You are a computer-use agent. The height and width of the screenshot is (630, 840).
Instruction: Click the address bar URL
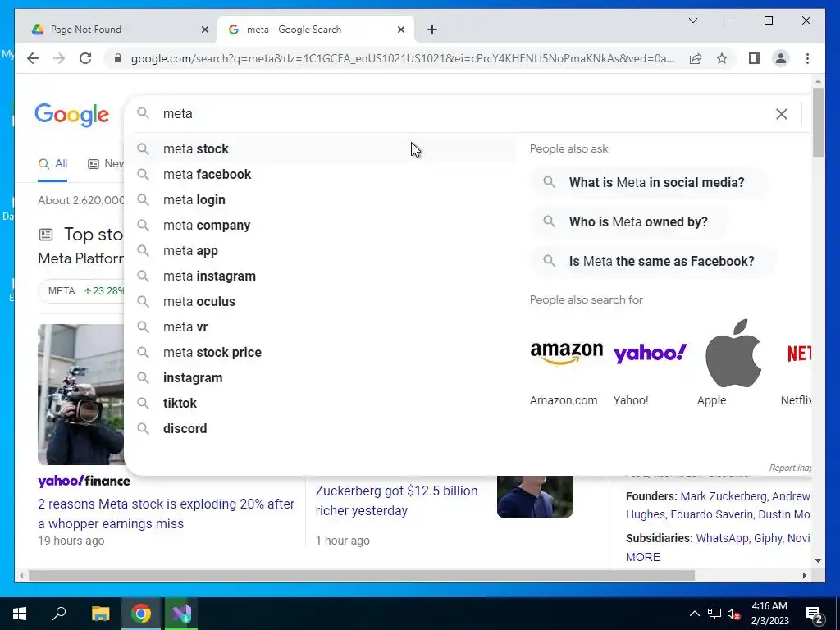(x=403, y=58)
